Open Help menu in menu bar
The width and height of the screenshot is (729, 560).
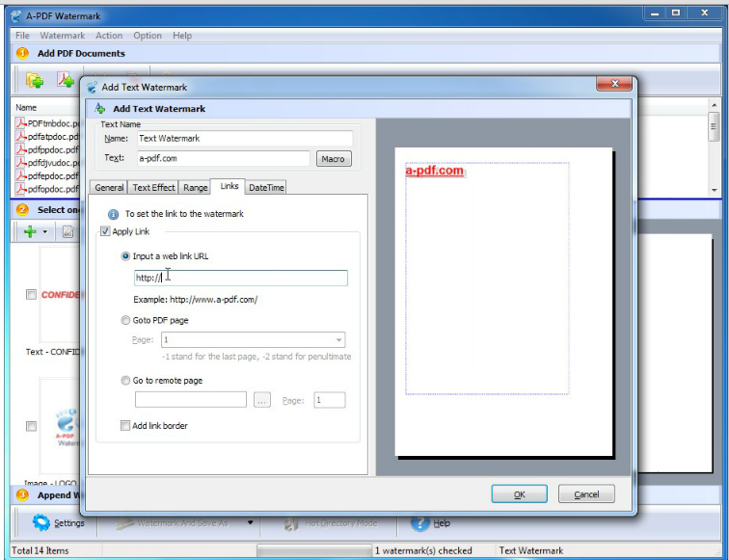pyautogui.click(x=182, y=36)
